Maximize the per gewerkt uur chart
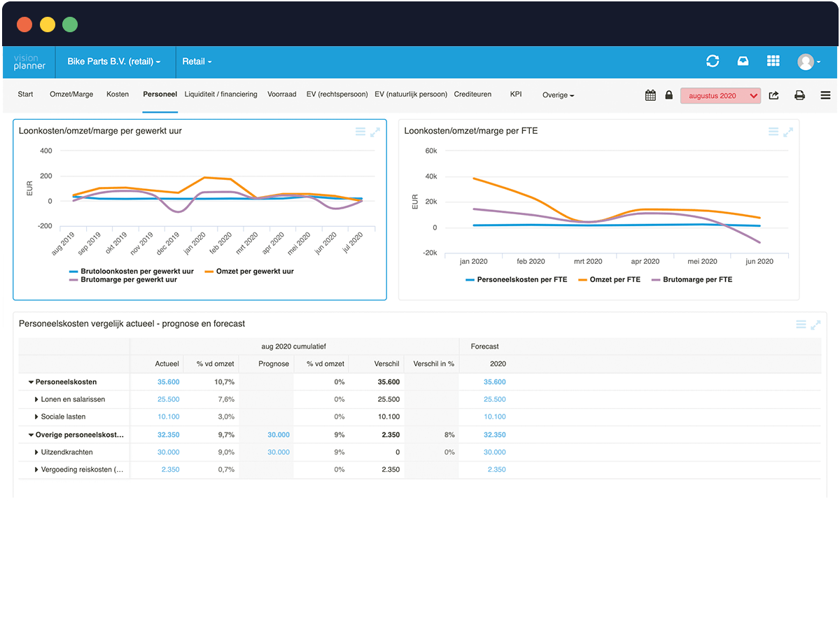 click(375, 132)
